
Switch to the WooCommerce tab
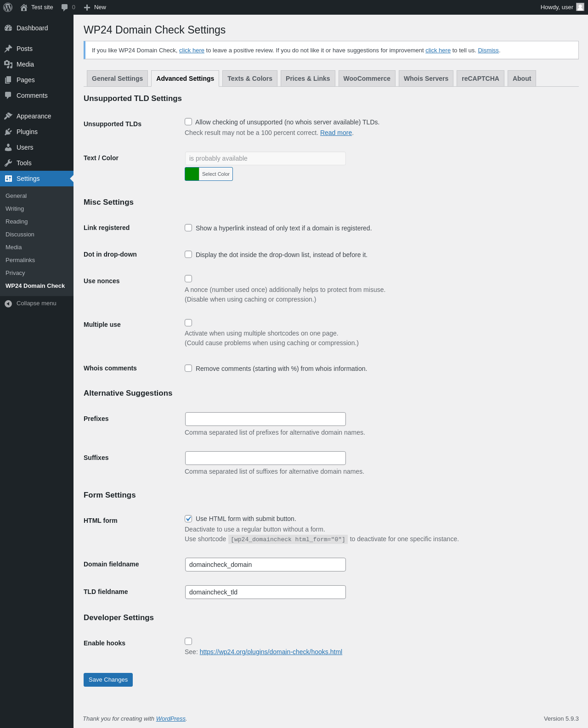[367, 78]
